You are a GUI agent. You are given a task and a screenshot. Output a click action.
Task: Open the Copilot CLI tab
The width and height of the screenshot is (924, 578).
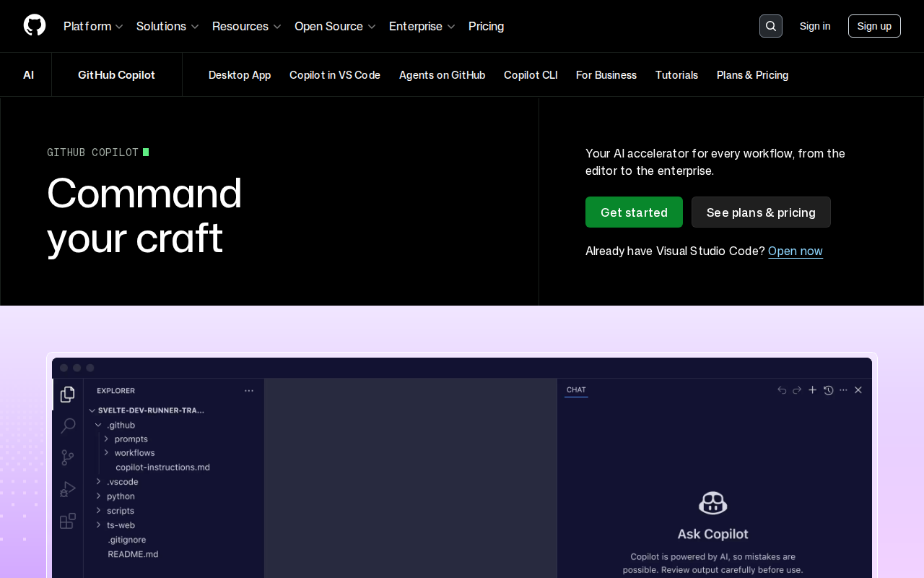[531, 75]
